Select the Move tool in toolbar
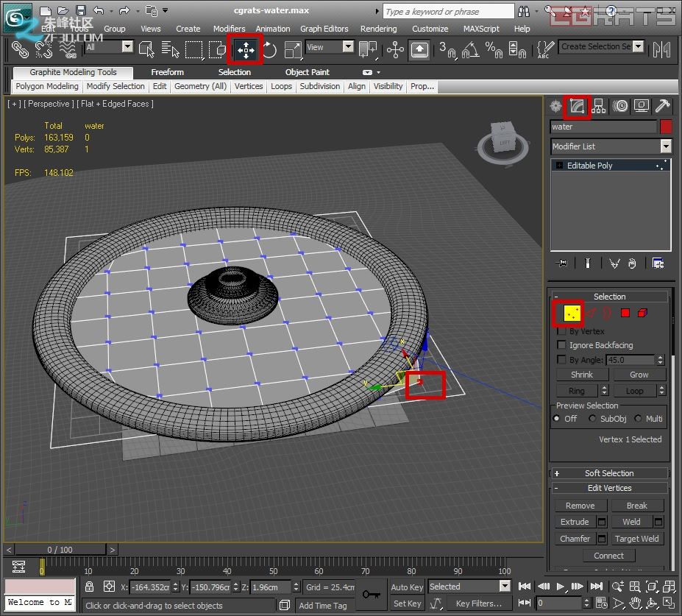The width and height of the screenshot is (682, 616). coord(245,50)
